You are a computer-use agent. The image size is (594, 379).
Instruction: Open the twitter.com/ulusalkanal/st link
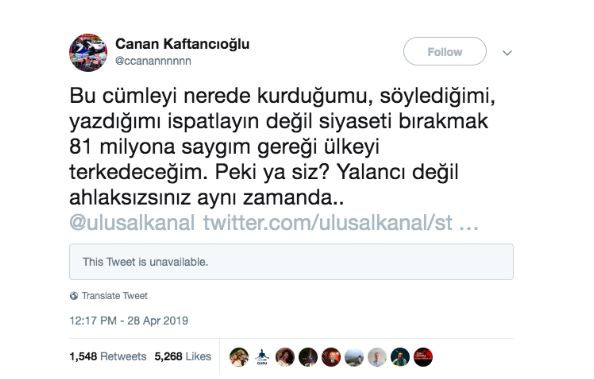coord(341,222)
